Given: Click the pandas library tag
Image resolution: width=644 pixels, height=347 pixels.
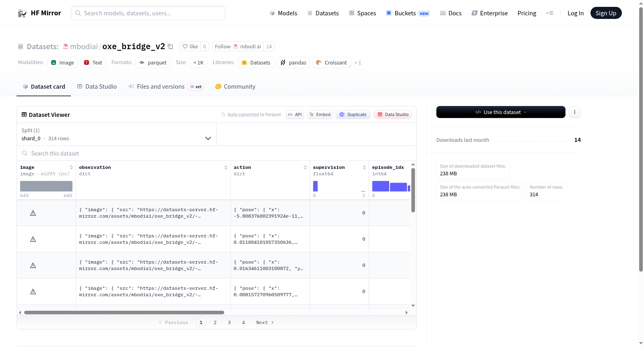Looking at the screenshot, I should coord(293,62).
